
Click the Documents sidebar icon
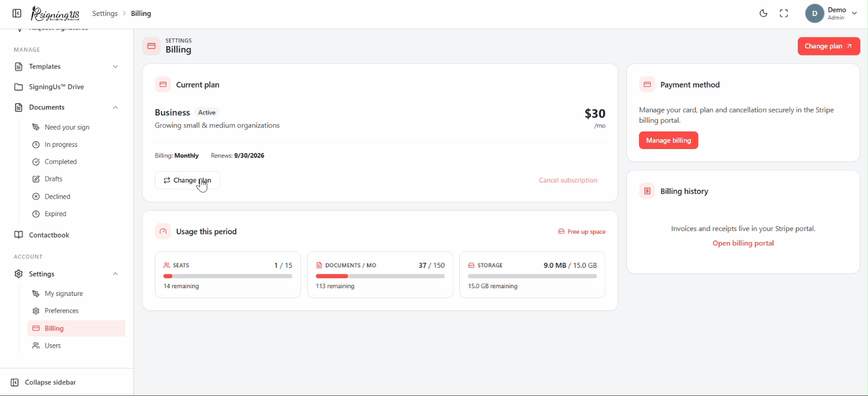pyautogui.click(x=19, y=107)
